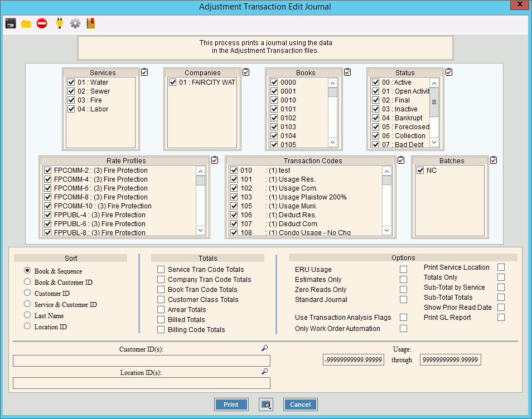Viewport: 532px width, 419px height.
Task: Click the Cancel button
Action: coord(300,405)
